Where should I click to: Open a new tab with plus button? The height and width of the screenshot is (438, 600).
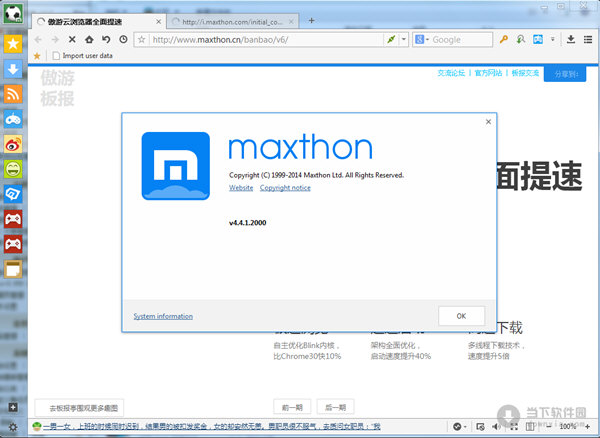(311, 21)
